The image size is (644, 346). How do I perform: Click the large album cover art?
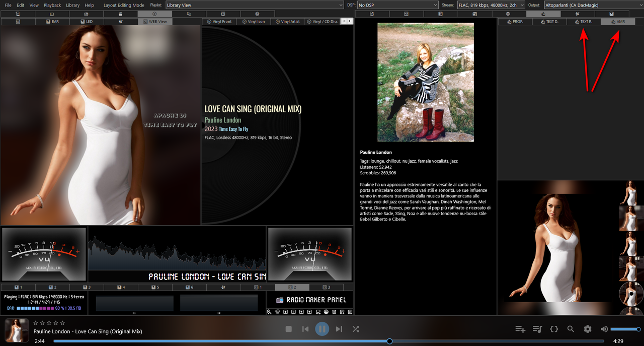pyautogui.click(x=101, y=125)
